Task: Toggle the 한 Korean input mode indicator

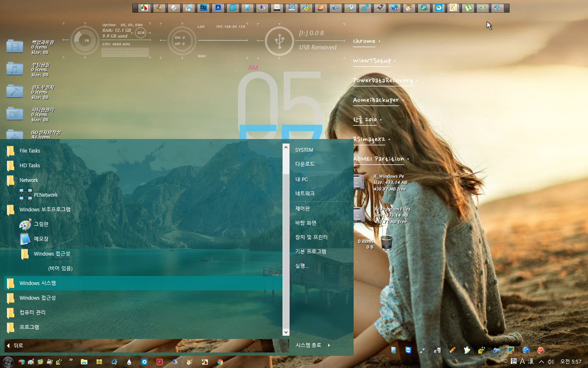Action: coord(514,361)
